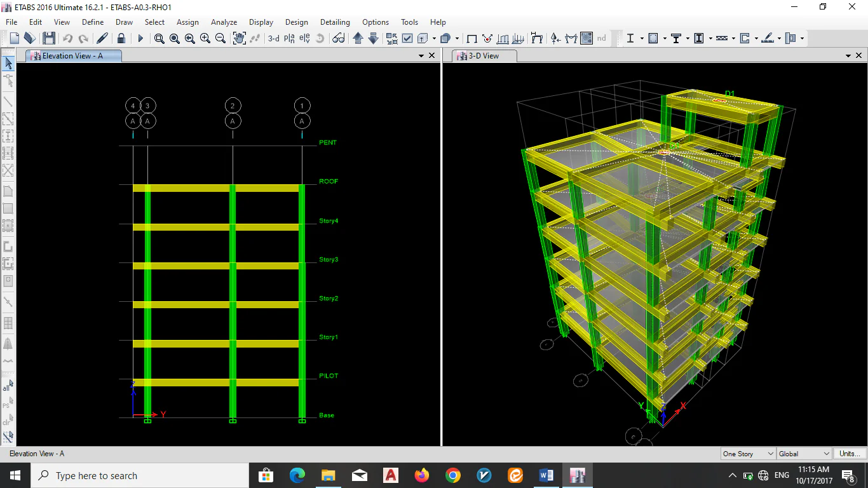Select the pointer tool in left sidebar
This screenshot has width=868, height=488.
click(x=8, y=63)
